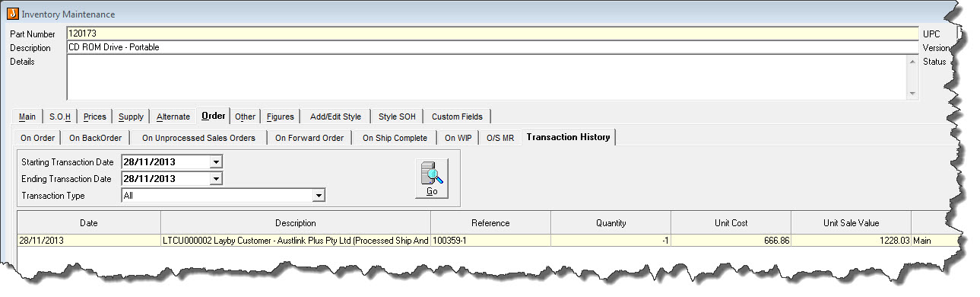This screenshot has height=297, width=980.
Task: Click the Ending Transaction Date value field
Action: pyautogui.click(x=166, y=179)
